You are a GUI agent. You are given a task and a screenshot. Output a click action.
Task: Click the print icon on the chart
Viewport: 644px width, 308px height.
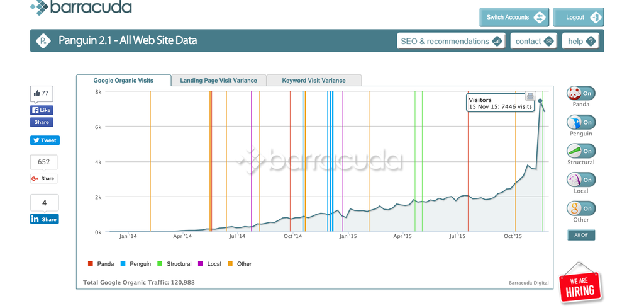(530, 96)
